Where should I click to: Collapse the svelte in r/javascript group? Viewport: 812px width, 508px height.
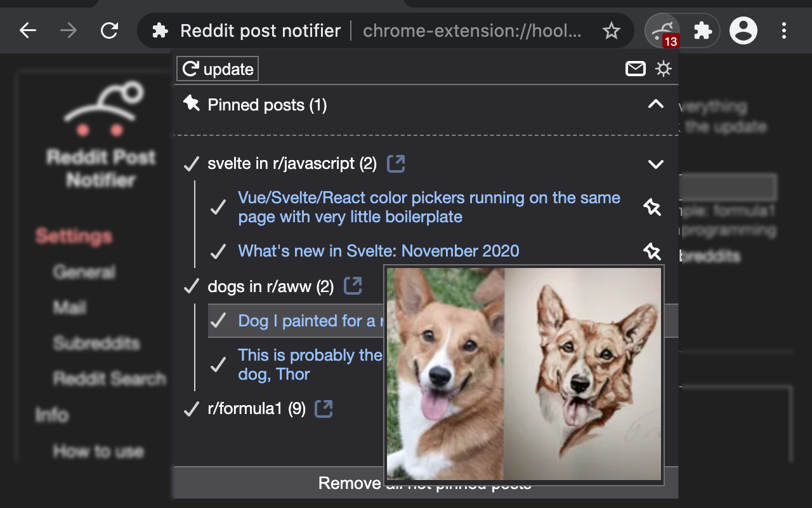(655, 164)
